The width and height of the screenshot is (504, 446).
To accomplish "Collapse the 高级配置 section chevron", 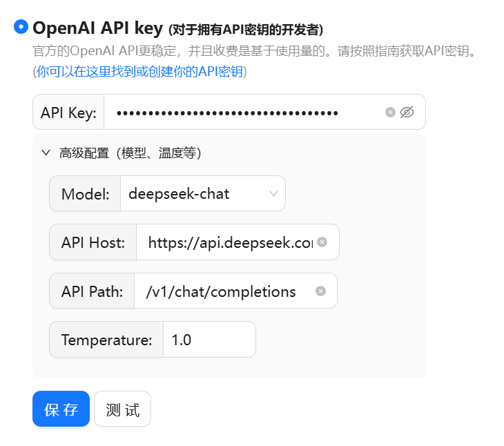I will [46, 153].
